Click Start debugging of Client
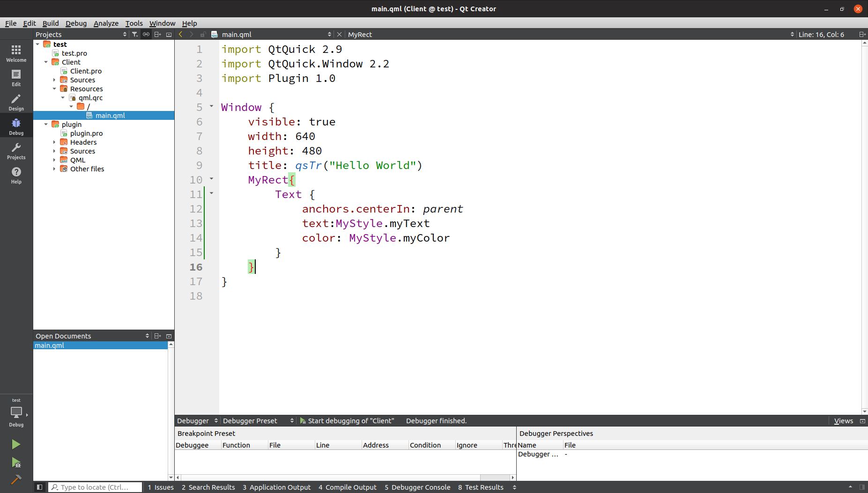Viewport: 868px width, 493px height. (x=348, y=420)
